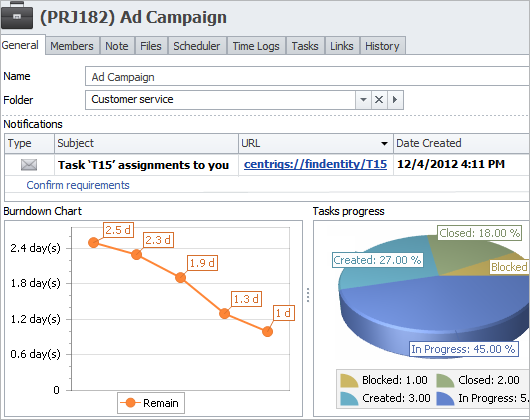Screen dimensions: 530x420
Task: Click the In Progress: 45.00 % pie label
Action: pyautogui.click(x=463, y=349)
